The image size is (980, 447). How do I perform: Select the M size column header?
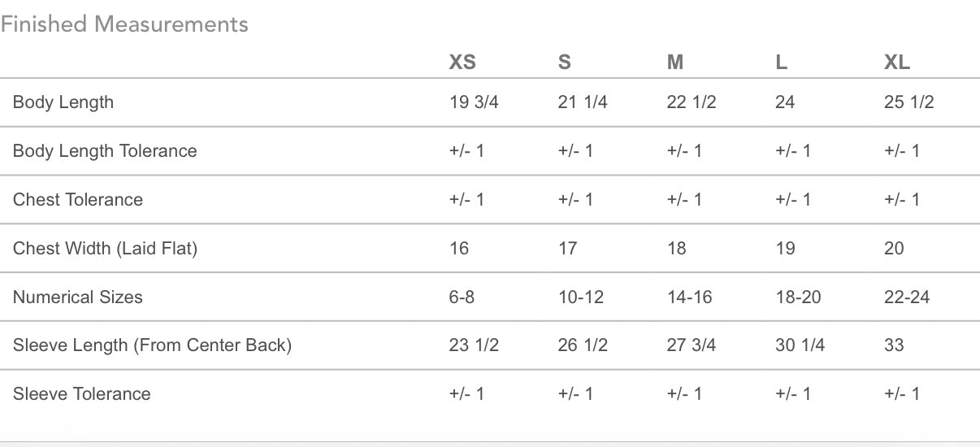point(675,63)
